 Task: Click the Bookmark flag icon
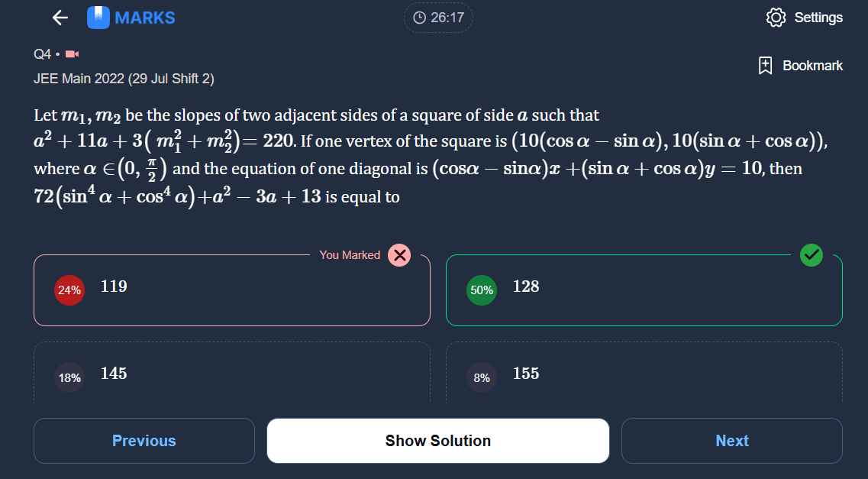[765, 66]
